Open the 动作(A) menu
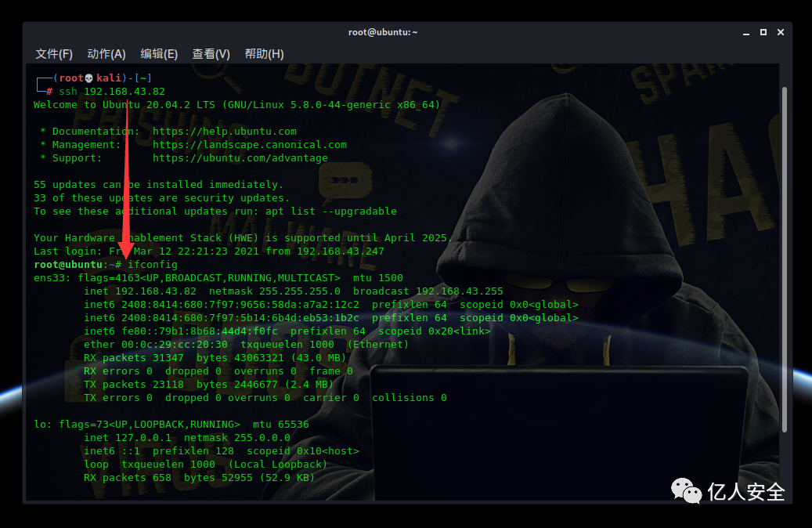This screenshot has width=812, height=528. (106, 54)
